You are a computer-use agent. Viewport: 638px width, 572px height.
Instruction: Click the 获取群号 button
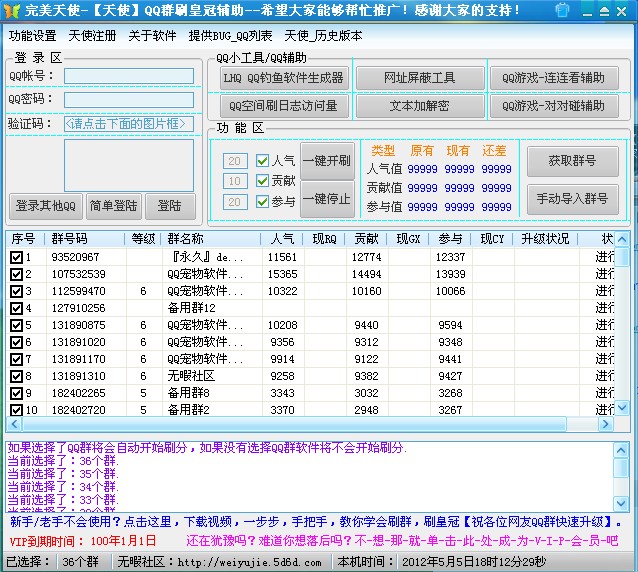[x=572, y=161]
